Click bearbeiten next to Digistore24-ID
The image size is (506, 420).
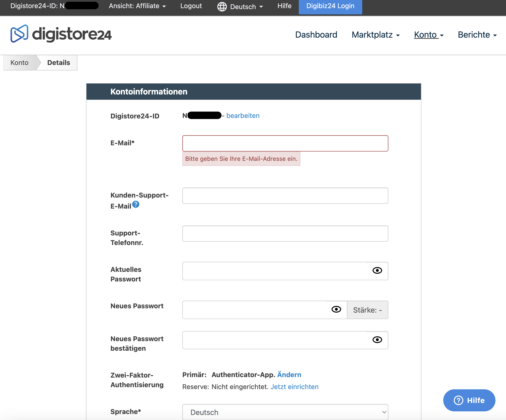point(243,116)
